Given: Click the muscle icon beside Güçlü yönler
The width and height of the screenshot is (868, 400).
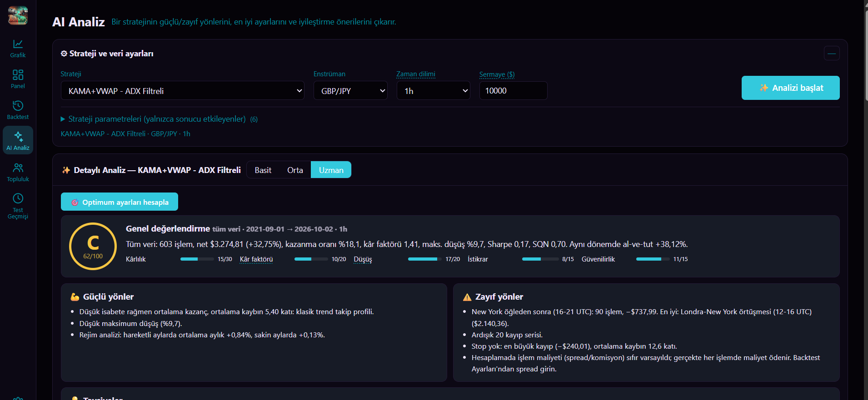Looking at the screenshot, I should tap(75, 297).
